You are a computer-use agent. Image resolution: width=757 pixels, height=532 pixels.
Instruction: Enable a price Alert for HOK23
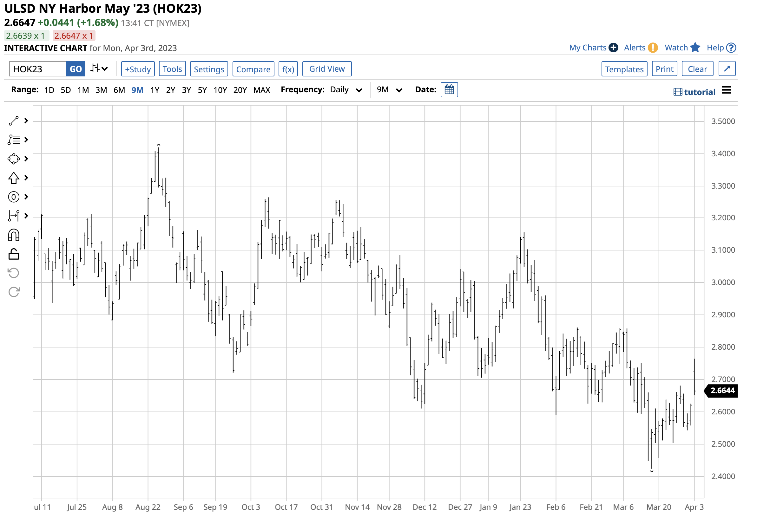click(635, 48)
